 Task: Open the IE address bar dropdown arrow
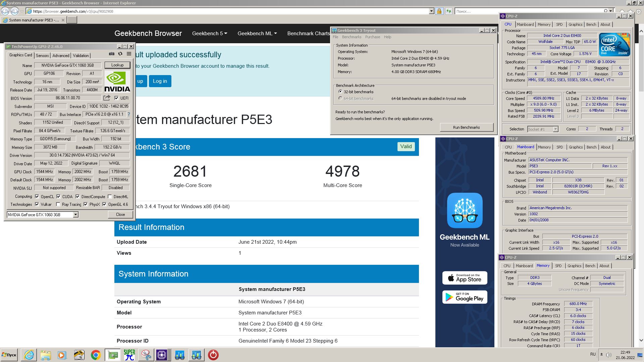tap(431, 11)
